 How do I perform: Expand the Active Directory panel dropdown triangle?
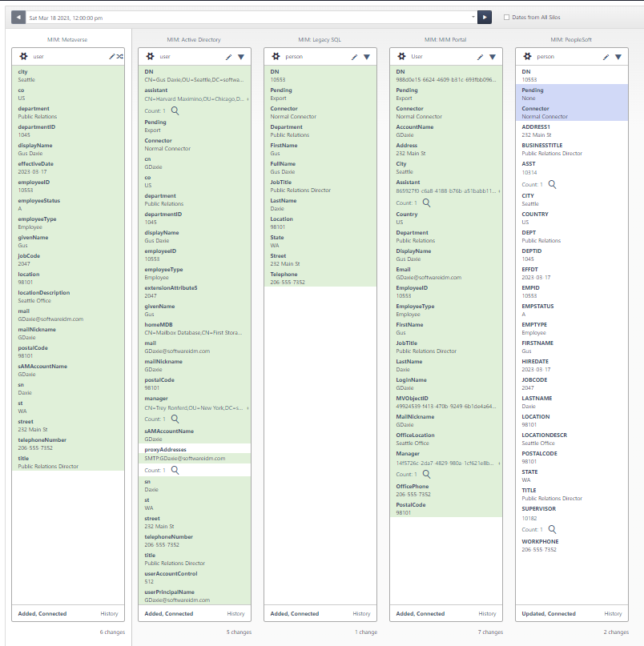click(241, 57)
